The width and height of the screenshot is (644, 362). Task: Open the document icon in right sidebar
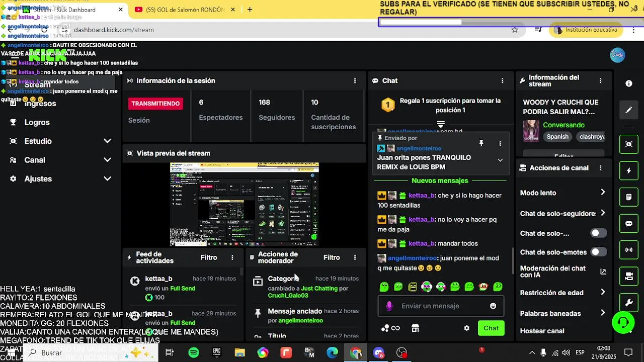(629, 197)
